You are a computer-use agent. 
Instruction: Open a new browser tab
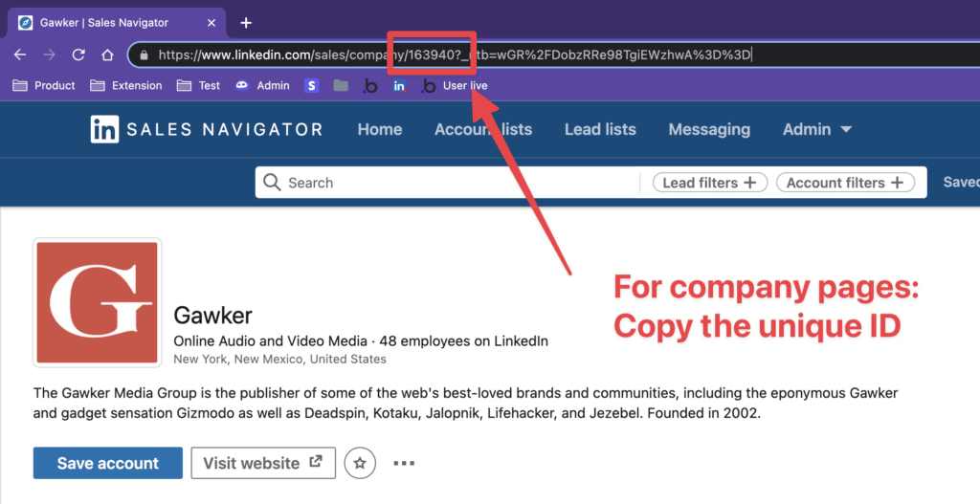click(x=246, y=23)
